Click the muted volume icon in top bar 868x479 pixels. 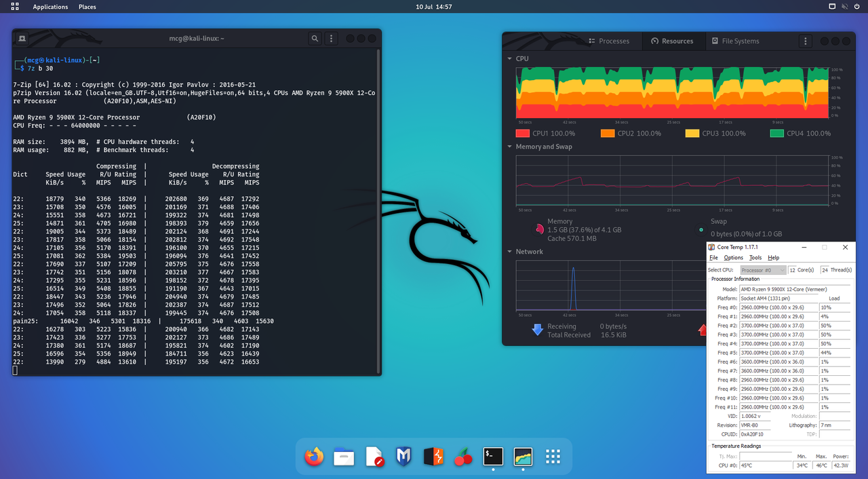click(x=845, y=7)
